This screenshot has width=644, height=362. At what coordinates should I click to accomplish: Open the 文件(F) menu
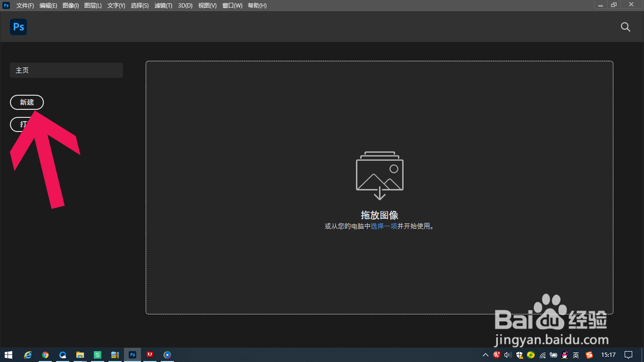[x=25, y=6]
